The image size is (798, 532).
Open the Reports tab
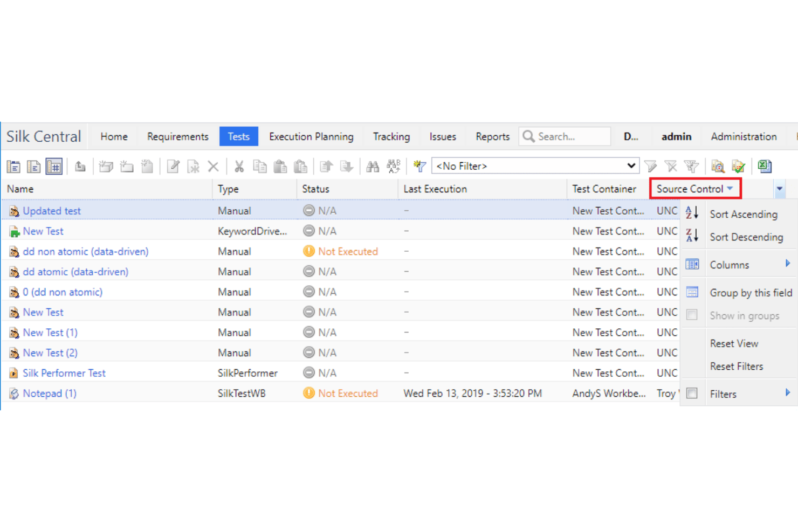(492, 137)
